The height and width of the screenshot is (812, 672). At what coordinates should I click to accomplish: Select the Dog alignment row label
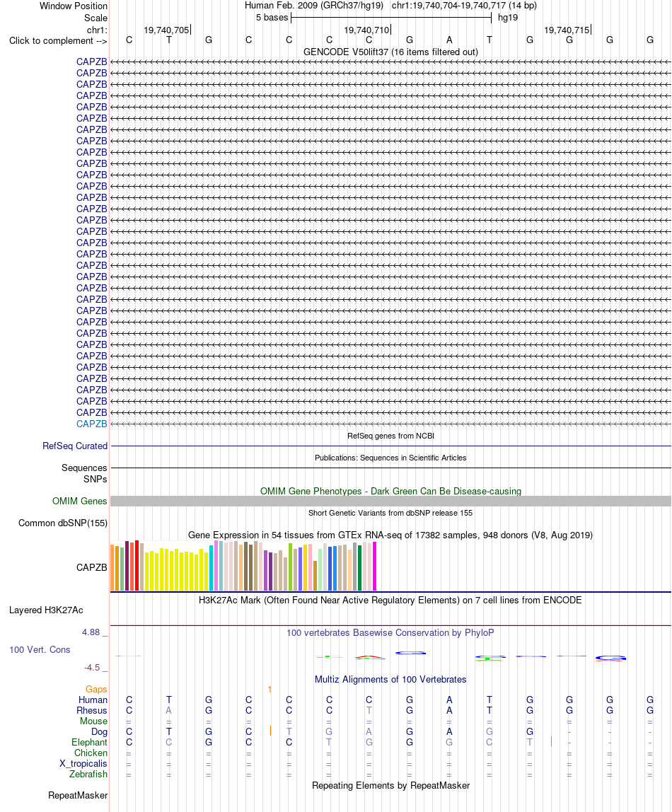pos(100,732)
